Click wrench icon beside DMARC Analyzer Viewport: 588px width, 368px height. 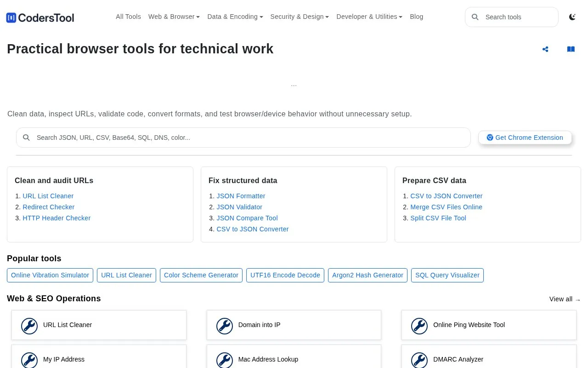point(419,360)
